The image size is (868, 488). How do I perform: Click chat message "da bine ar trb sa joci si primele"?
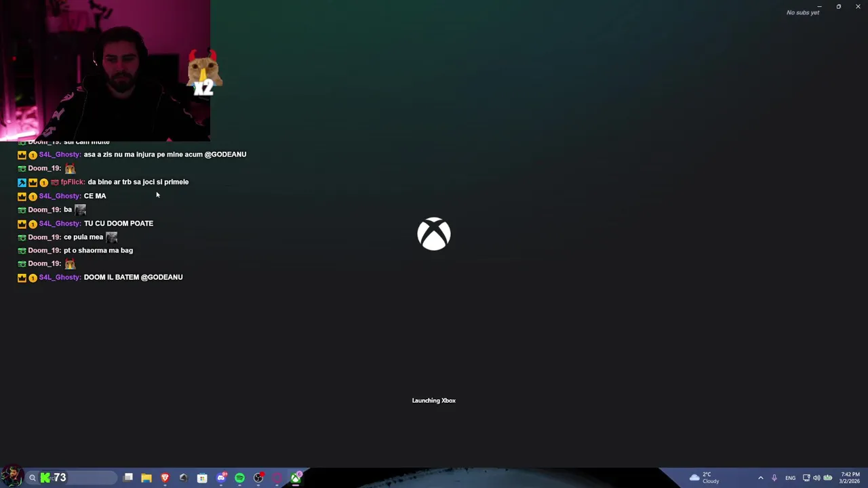click(x=138, y=182)
